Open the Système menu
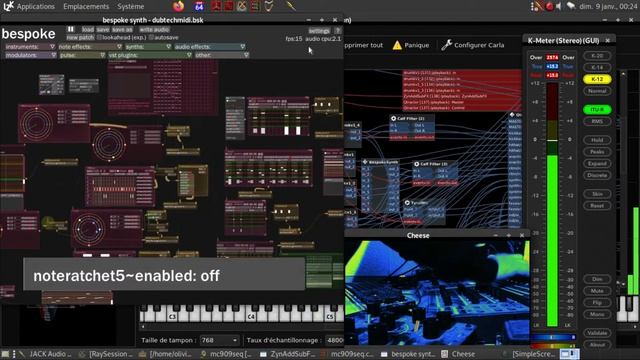The height and width of the screenshot is (360, 640). coord(131,7)
